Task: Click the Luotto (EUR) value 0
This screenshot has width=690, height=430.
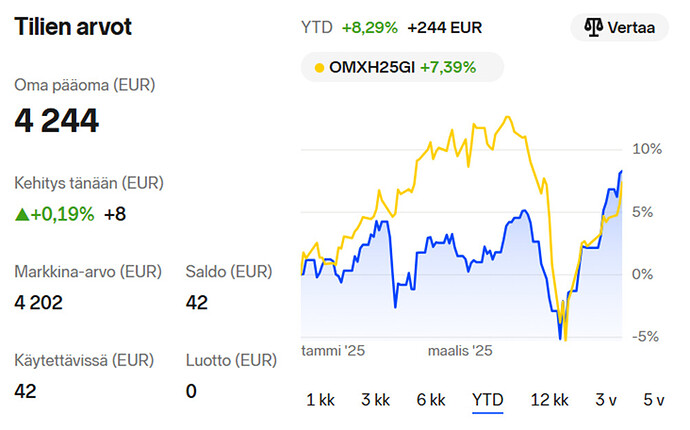Action: tap(191, 391)
